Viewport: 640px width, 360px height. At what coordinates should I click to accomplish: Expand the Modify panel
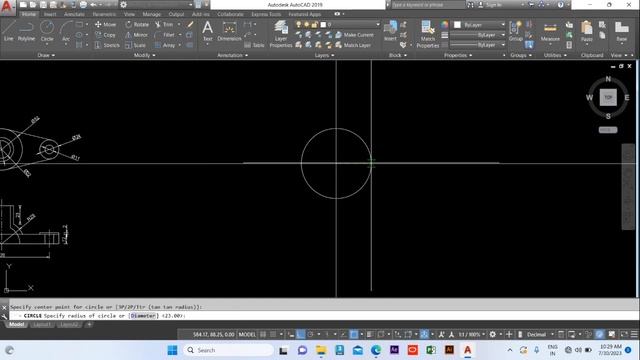pyautogui.click(x=144, y=55)
